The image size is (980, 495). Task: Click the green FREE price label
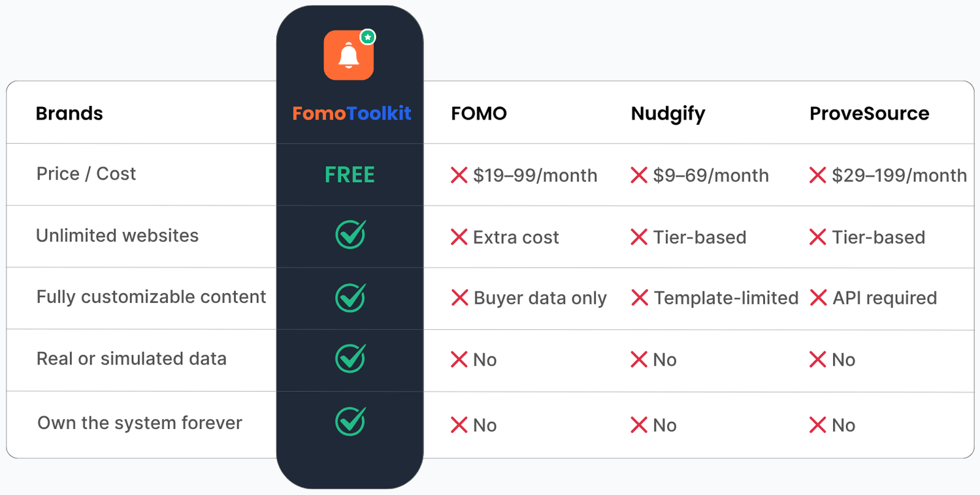point(350,175)
